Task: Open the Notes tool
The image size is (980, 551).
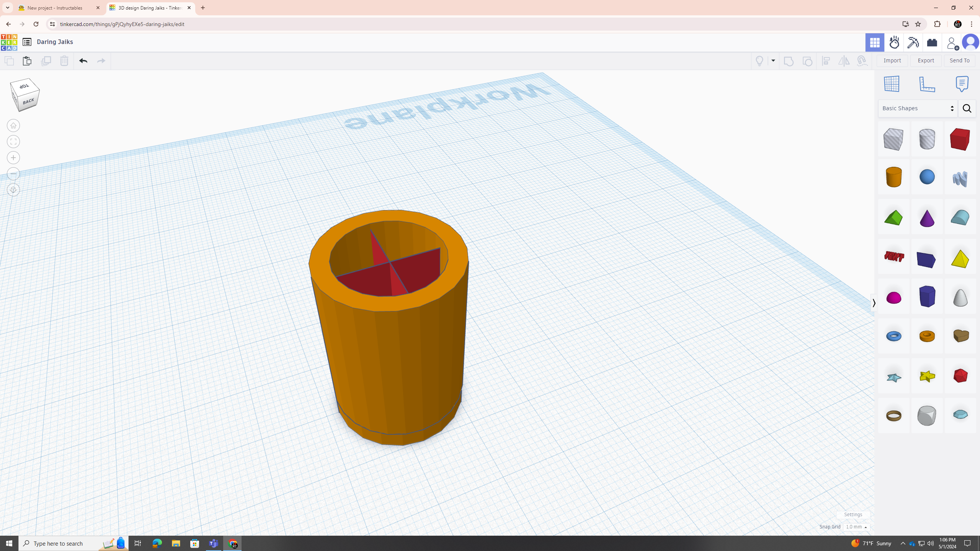Action: coord(962,84)
